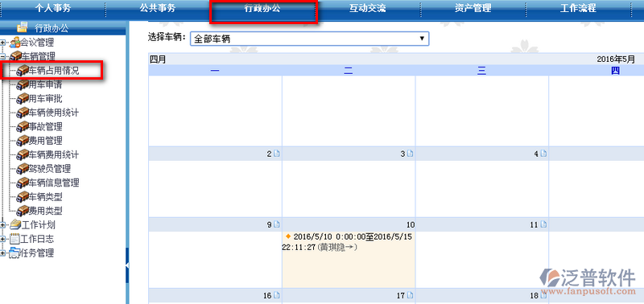Click the day 10 date number
This screenshot has height=304, width=644.
[411, 224]
